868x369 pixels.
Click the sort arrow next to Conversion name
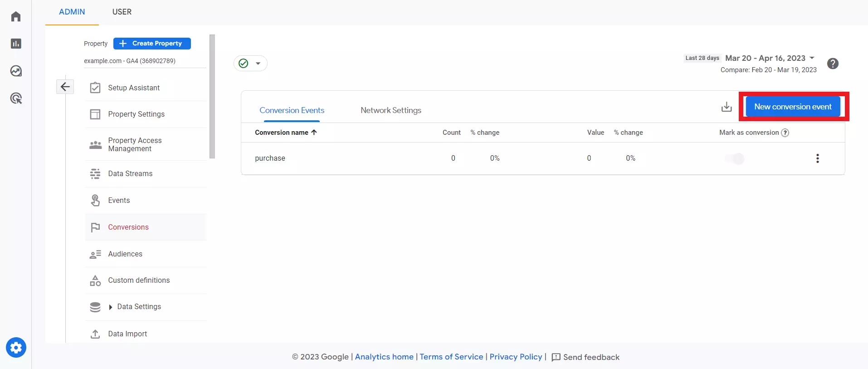(x=314, y=132)
